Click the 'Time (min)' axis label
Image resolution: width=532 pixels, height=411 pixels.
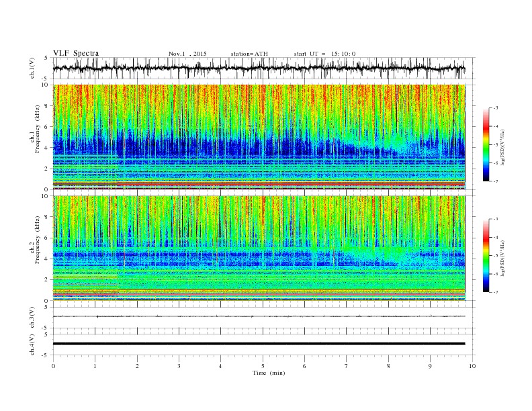[269, 373]
